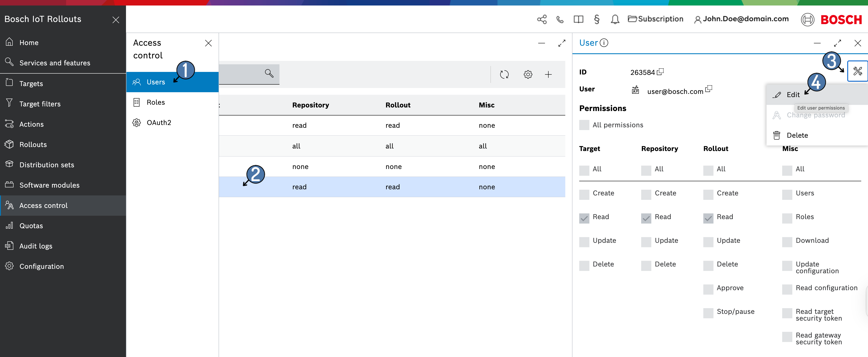Image resolution: width=868 pixels, height=357 pixels.
Task: Toggle Rollout All checkbox
Action: click(708, 170)
